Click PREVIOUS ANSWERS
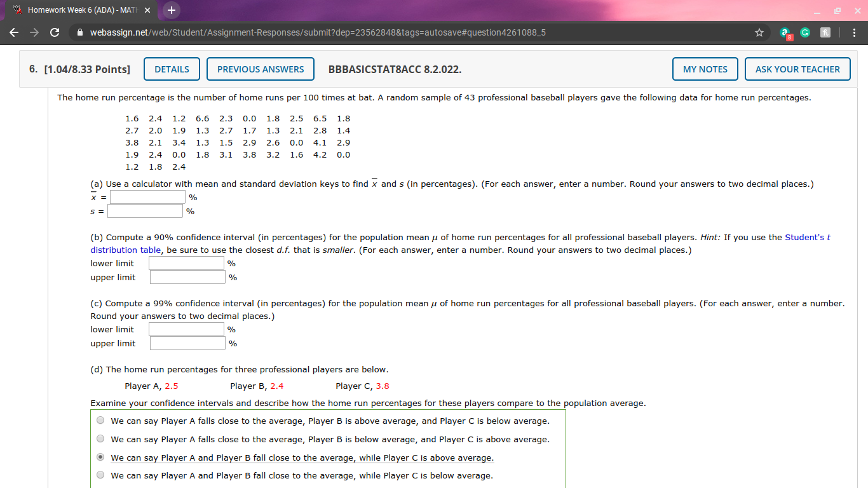868x488 pixels. point(260,69)
